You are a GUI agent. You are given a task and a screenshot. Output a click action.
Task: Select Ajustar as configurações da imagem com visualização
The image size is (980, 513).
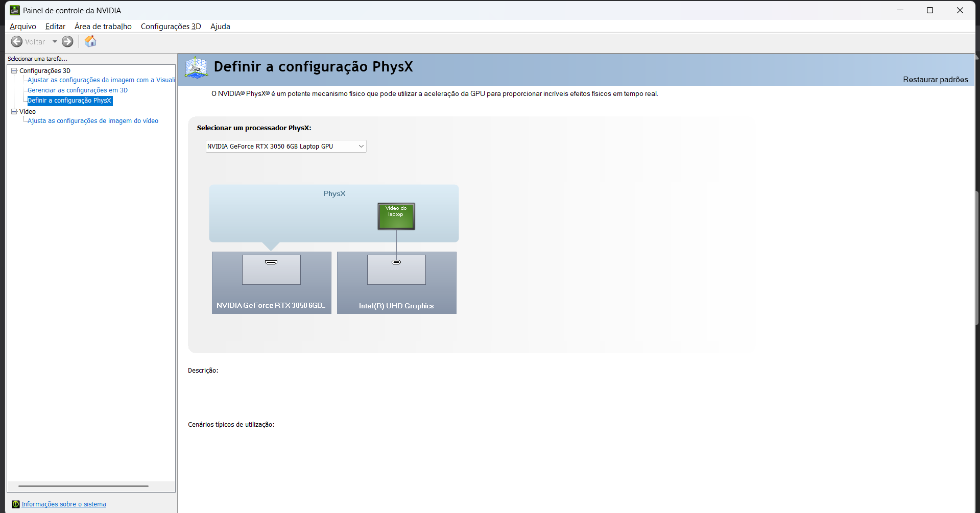point(101,80)
